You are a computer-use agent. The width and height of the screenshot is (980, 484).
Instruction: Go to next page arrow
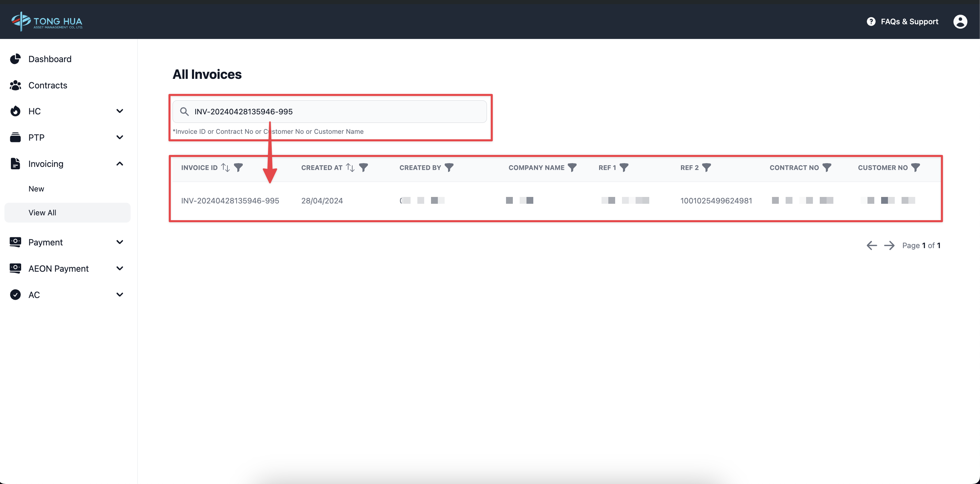[889, 246]
